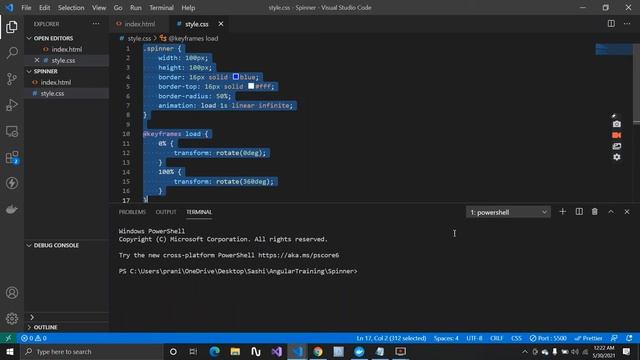This screenshot has width=640, height=360.
Task: Click Spaces: 4 indentation setting
Action: point(446,338)
